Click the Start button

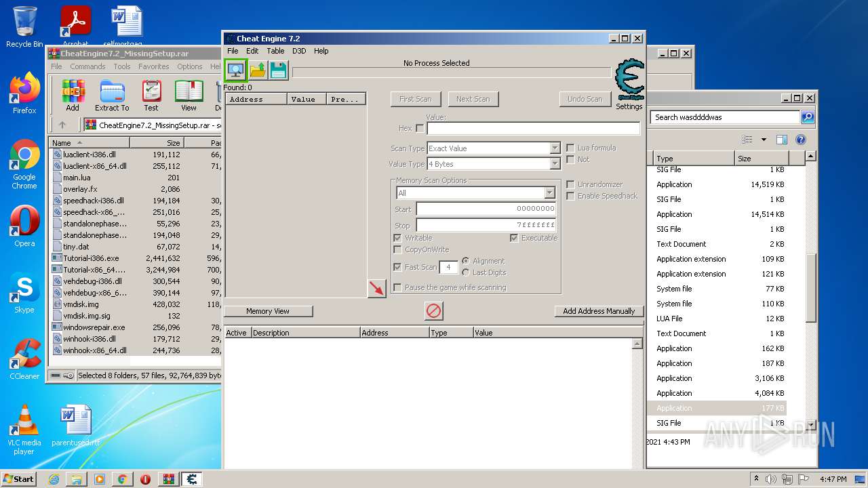[x=19, y=479]
